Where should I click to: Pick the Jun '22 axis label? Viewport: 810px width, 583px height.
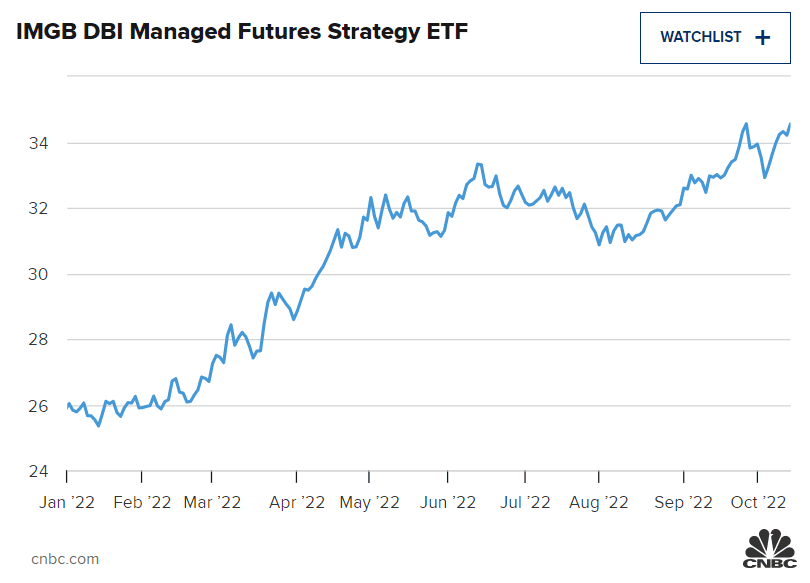450,502
